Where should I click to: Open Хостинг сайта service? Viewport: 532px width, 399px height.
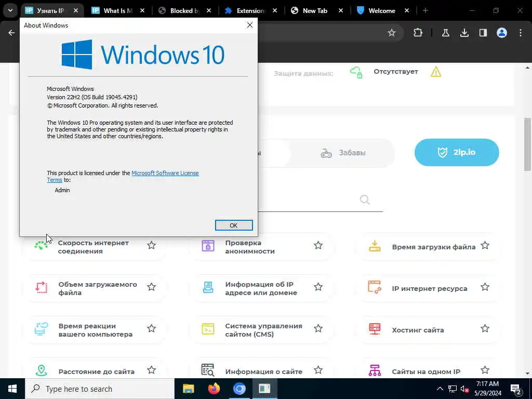(418, 330)
